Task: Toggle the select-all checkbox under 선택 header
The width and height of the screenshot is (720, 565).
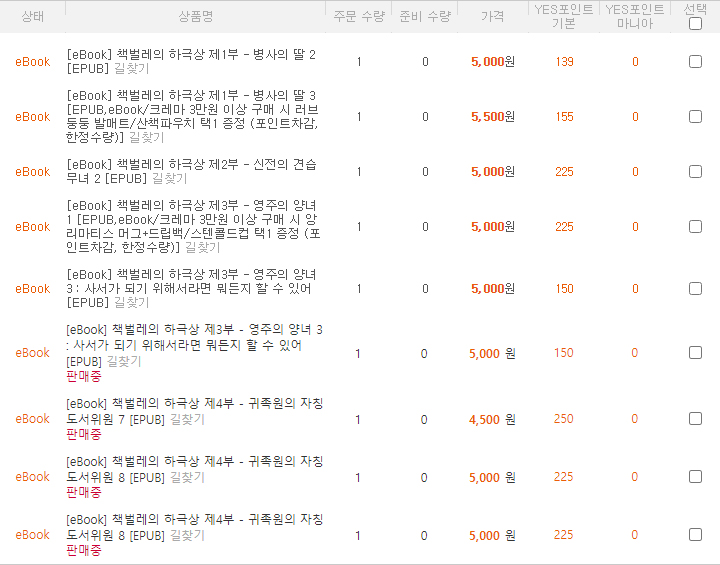Action: [695, 23]
